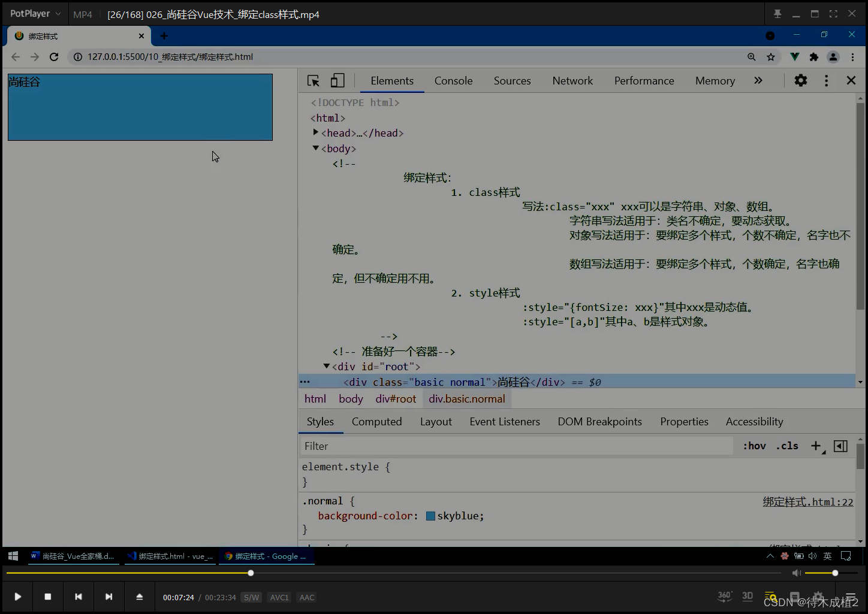868x614 pixels.
Task: Open source link 绑定样式.html:22
Action: 808,502
